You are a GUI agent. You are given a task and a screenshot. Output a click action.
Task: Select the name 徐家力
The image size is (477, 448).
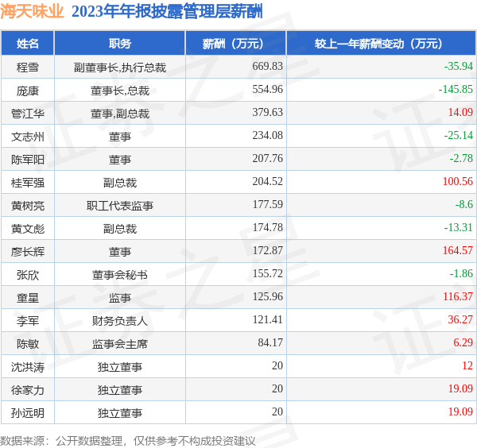(x=28, y=390)
